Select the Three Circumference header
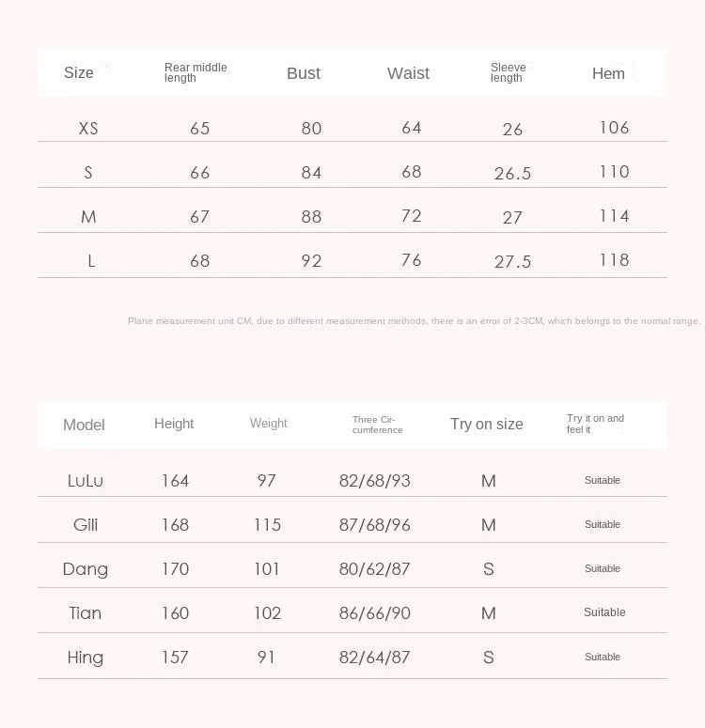Image resolution: width=705 pixels, height=728 pixels. tap(377, 425)
